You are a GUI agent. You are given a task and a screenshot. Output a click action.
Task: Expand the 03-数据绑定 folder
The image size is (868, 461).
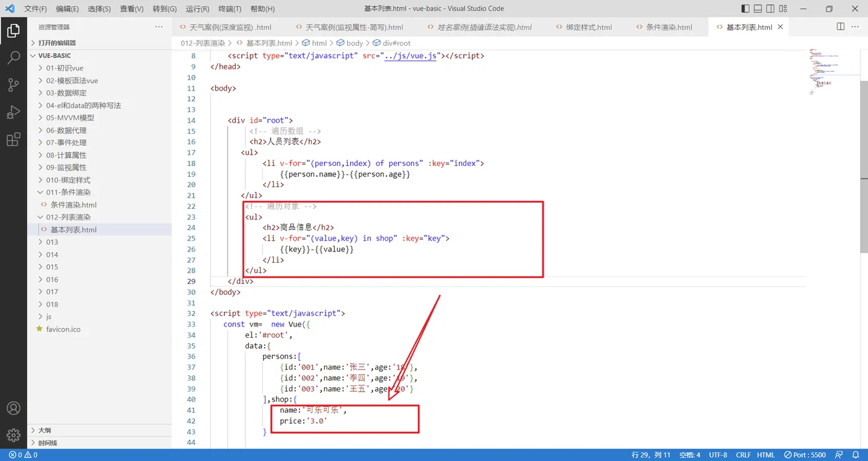[x=99, y=93]
